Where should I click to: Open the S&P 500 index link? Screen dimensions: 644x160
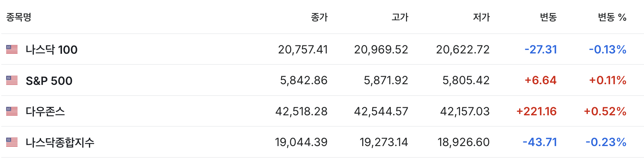49,81
